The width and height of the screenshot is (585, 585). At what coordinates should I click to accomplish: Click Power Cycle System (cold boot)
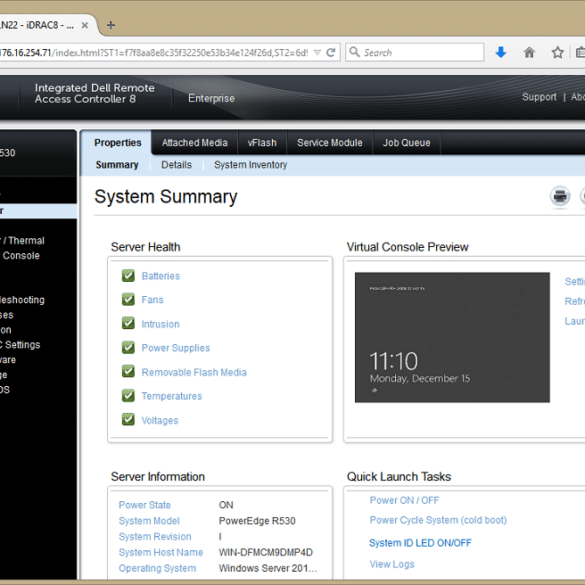tap(438, 520)
